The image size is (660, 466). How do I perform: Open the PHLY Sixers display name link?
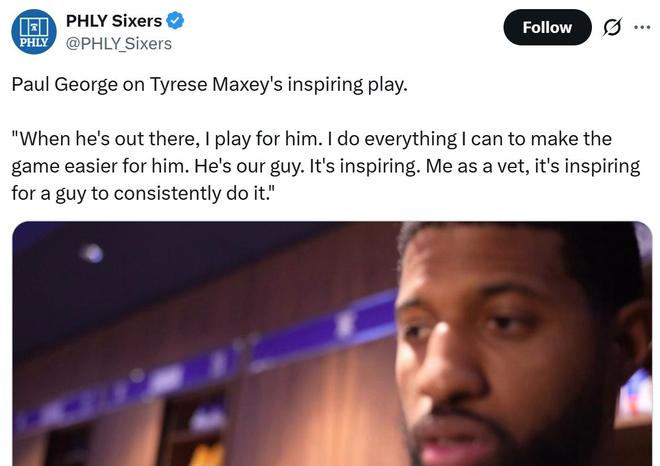coord(114,21)
